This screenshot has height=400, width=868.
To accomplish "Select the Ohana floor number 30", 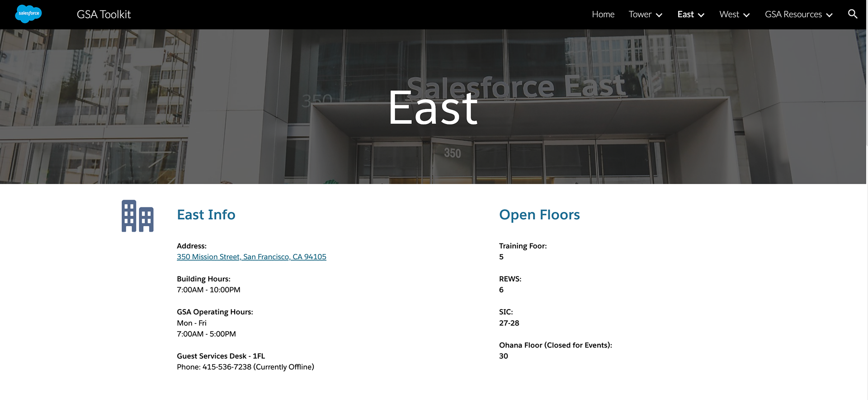I will (x=504, y=356).
